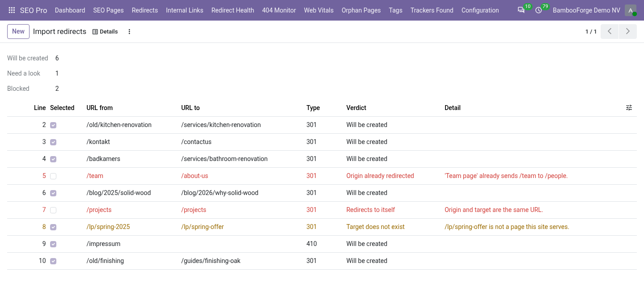Viewport: 644px width, 284px height.
Task: Click the Origin already redirected verdict
Action: 380,176
